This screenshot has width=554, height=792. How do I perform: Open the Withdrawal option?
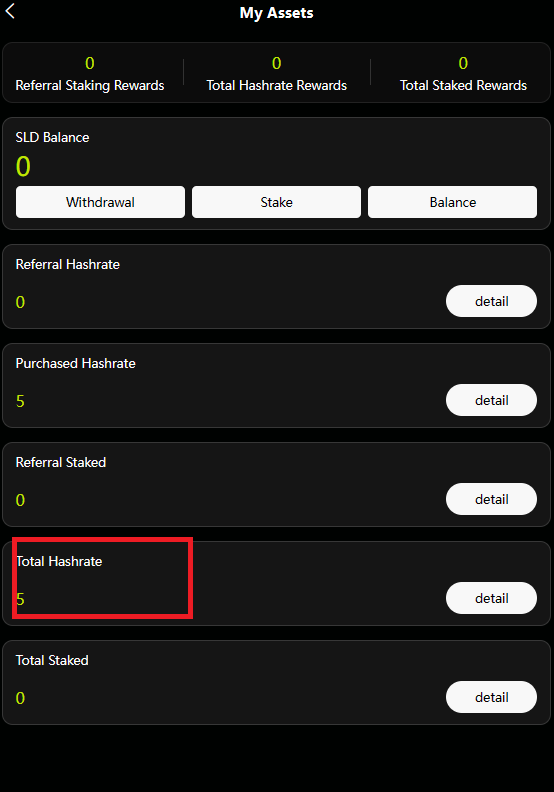tap(100, 202)
